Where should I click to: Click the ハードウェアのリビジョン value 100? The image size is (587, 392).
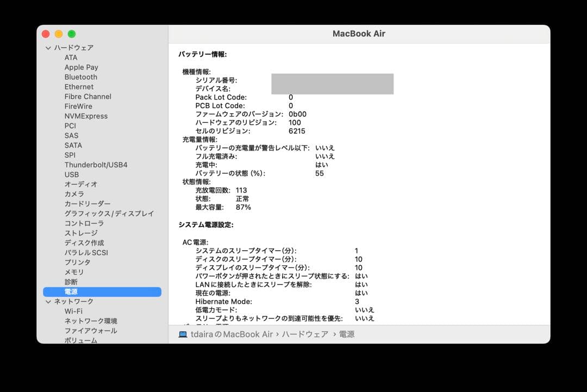click(295, 122)
